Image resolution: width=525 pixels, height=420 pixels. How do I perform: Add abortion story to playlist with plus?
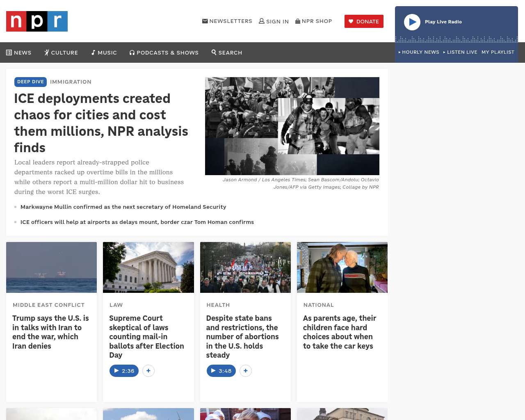click(245, 371)
